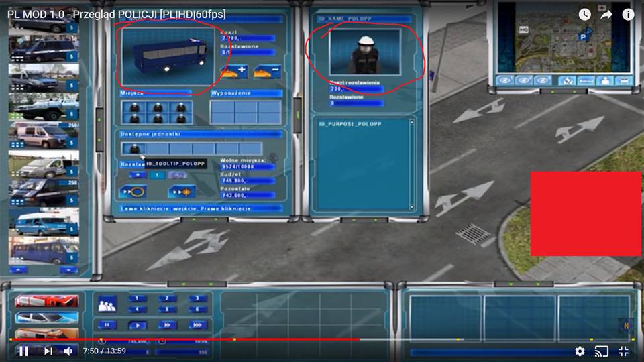Share the video via arrow icon
Viewport: 644px width, 362px height.
point(606,15)
